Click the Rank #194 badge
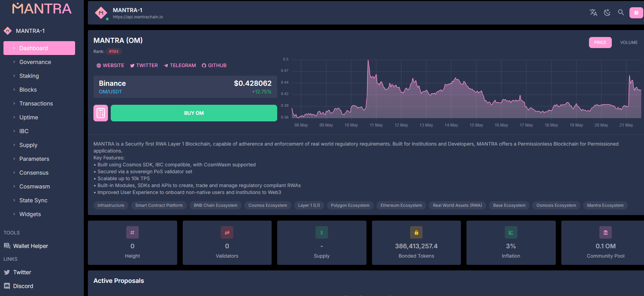This screenshot has width=644, height=296. 114,52
